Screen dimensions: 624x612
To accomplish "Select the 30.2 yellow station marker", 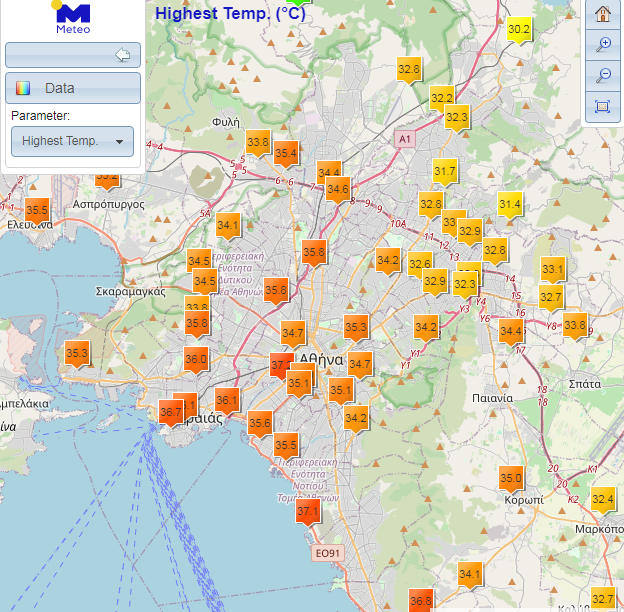I will click(x=519, y=30).
